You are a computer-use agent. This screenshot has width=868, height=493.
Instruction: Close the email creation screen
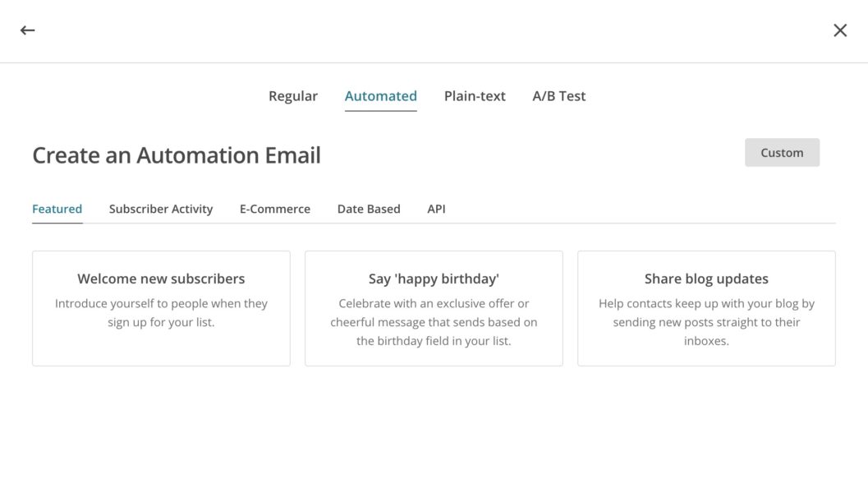click(x=840, y=30)
